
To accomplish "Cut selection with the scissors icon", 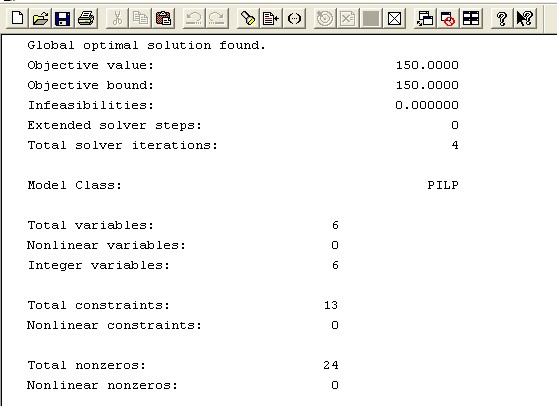I will pyautogui.click(x=117, y=18).
